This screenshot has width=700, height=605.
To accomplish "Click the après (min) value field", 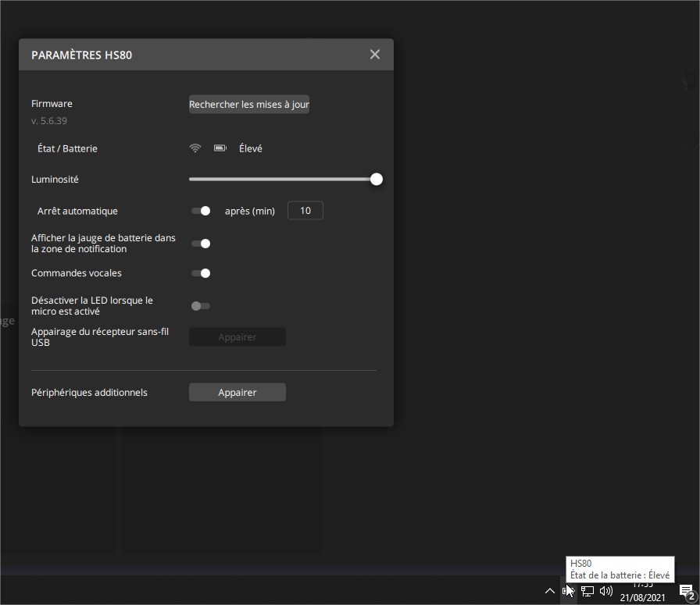I will pos(305,211).
